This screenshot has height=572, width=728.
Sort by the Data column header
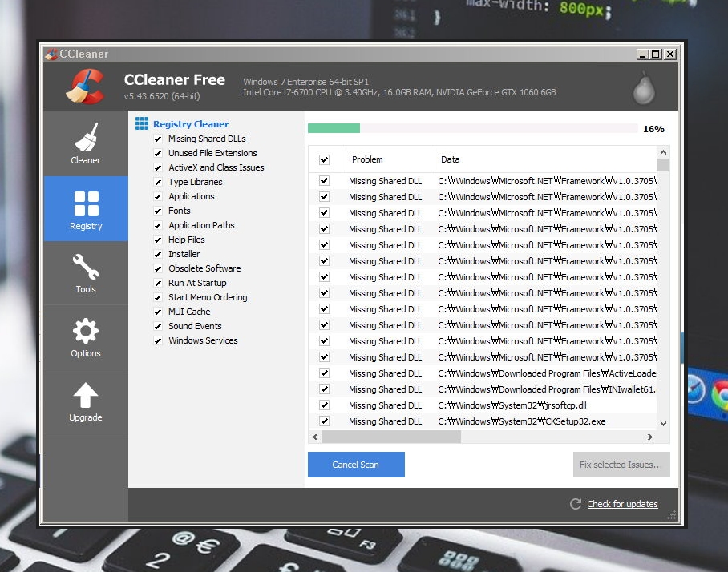[x=544, y=159]
